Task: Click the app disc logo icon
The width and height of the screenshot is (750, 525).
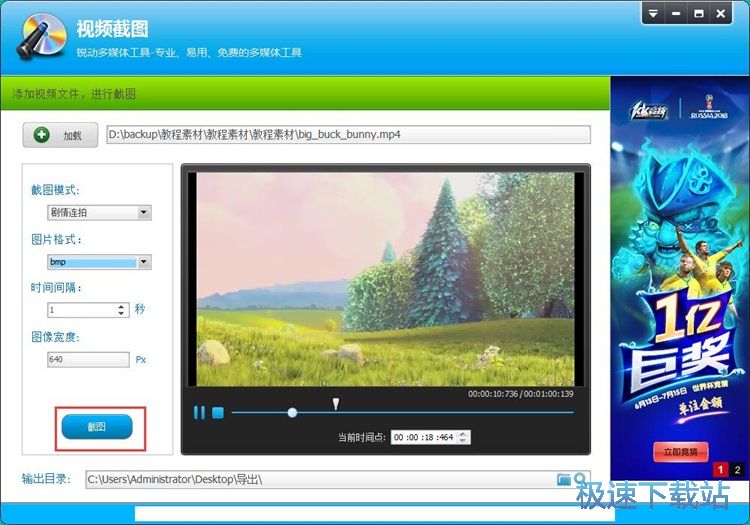Action: (x=42, y=36)
